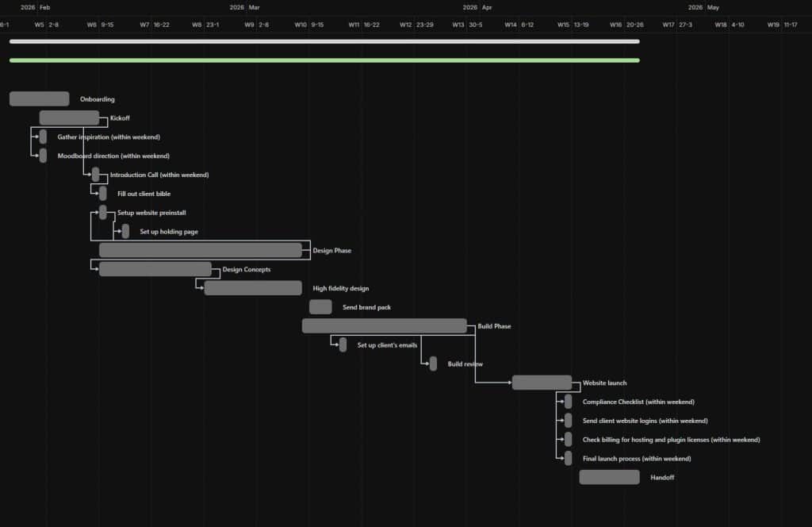Image resolution: width=812 pixels, height=527 pixels.
Task: Select the Onboarding task bar
Action: 39,98
